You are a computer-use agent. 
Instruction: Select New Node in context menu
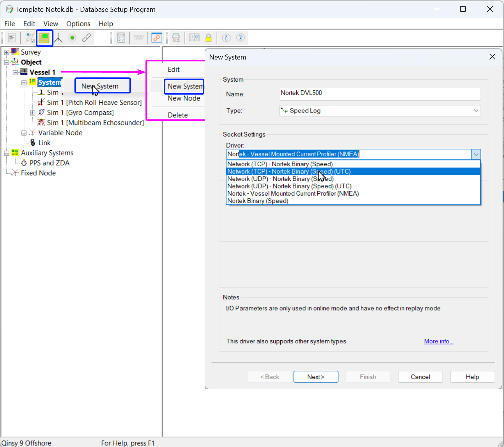pos(184,98)
